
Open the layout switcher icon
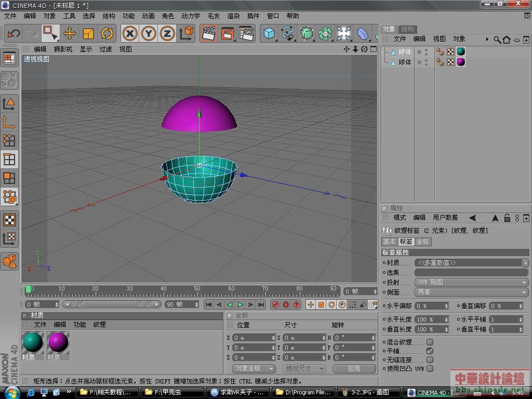[x=9, y=59]
